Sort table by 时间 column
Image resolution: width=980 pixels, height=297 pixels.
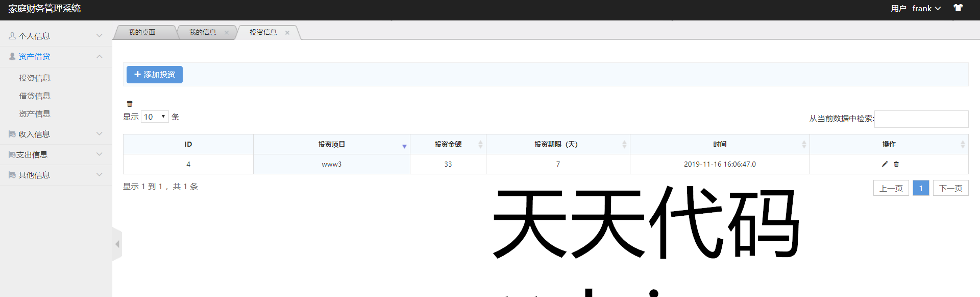click(x=720, y=144)
